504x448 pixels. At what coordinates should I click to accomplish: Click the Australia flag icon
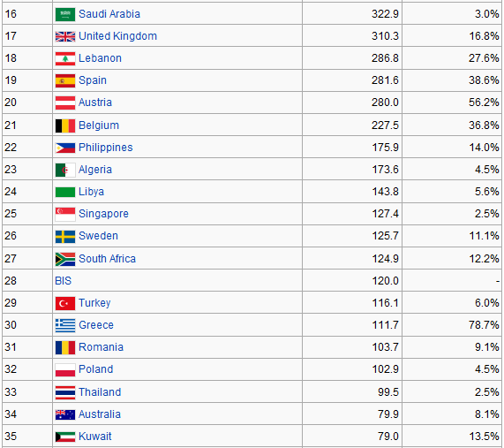click(x=65, y=414)
